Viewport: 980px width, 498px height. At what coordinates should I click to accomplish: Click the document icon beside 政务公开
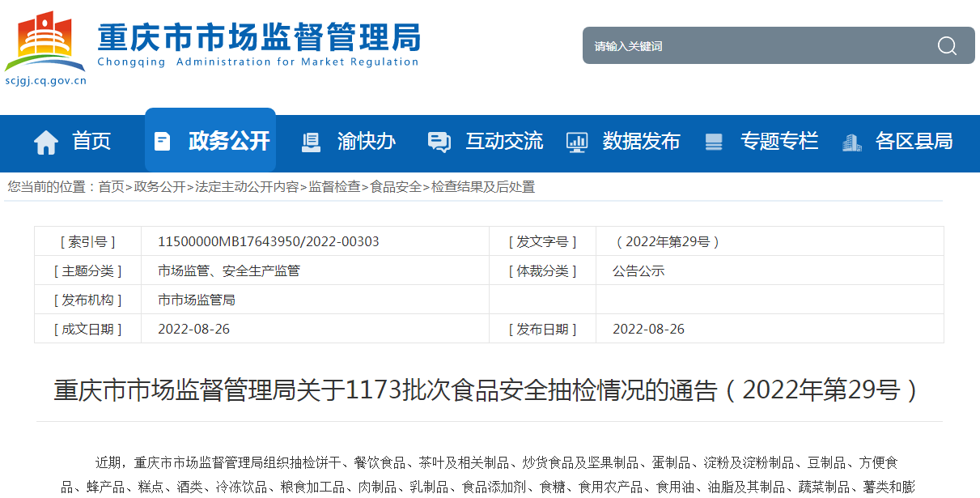pos(163,142)
